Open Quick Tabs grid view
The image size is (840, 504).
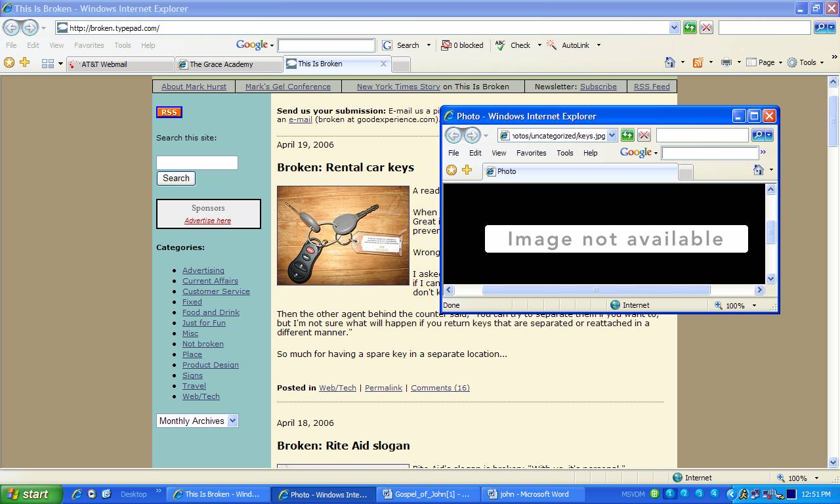pyautogui.click(x=47, y=64)
